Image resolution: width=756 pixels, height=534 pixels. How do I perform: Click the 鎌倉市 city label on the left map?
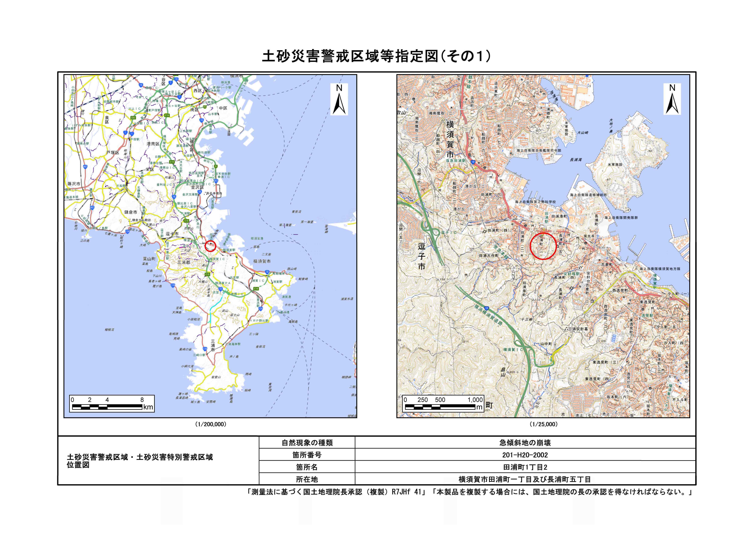pyautogui.click(x=131, y=212)
